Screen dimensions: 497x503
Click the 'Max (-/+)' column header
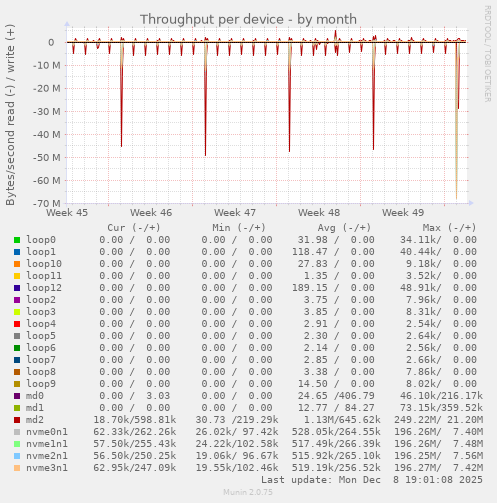pos(450,228)
